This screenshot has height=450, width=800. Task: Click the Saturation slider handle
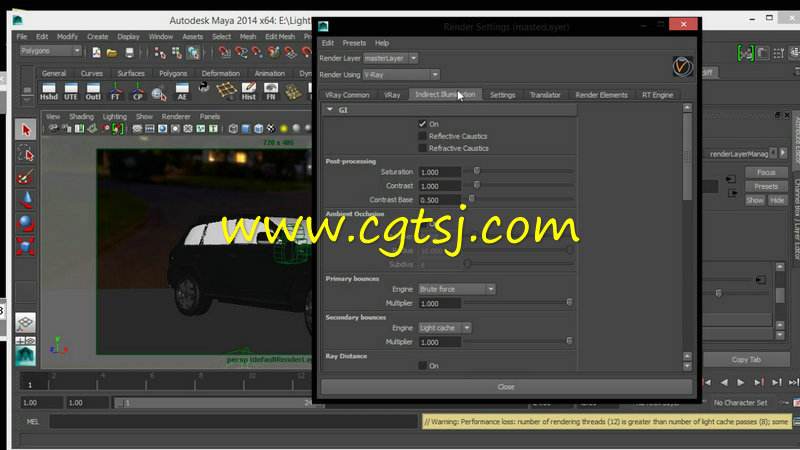click(x=477, y=171)
